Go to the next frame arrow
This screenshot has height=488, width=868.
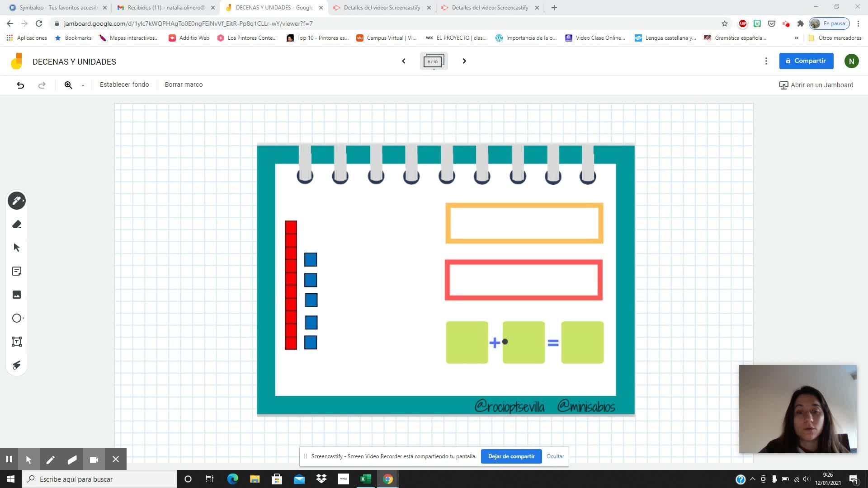[464, 61]
